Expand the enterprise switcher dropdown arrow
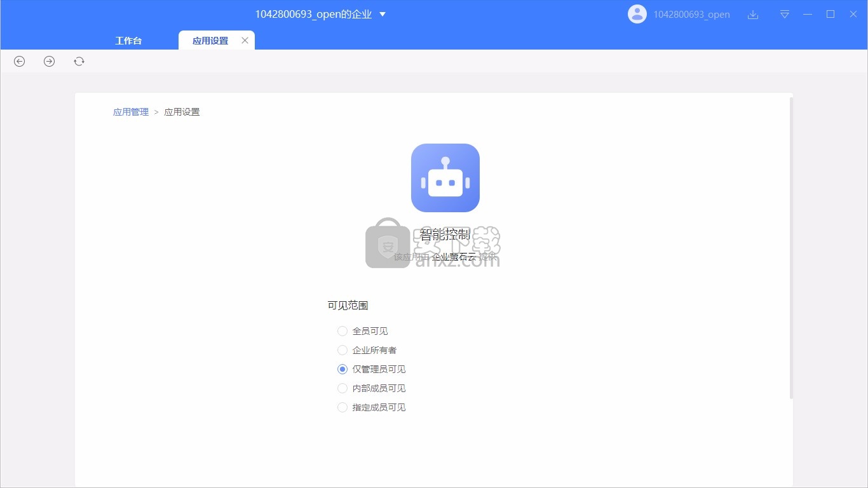Image resolution: width=868 pixels, height=488 pixels. [x=383, y=14]
